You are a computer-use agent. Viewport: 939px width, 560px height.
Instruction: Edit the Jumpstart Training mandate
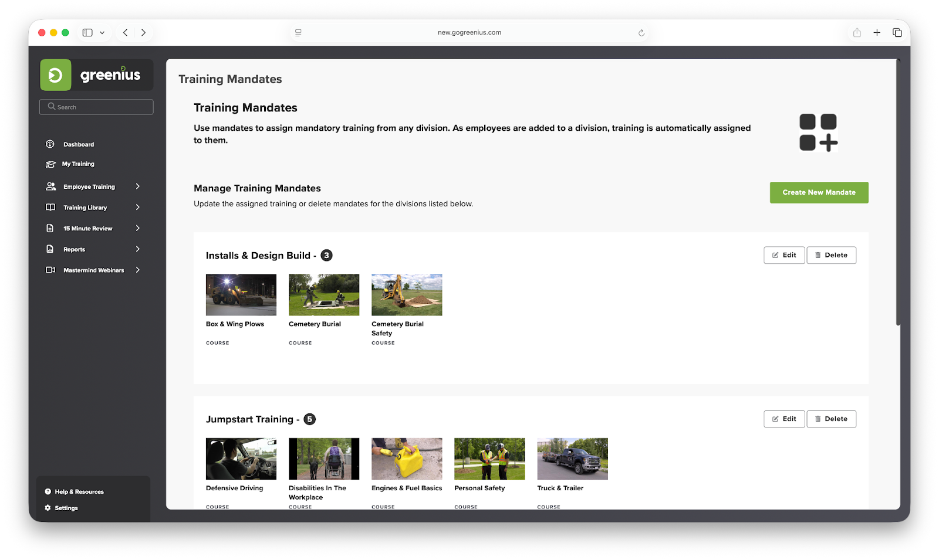pos(784,419)
